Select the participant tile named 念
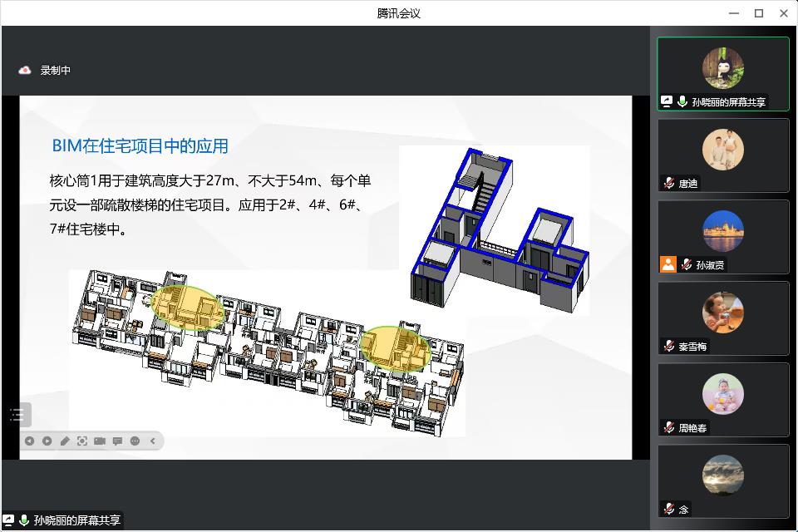The height and width of the screenshot is (532, 798). [x=722, y=480]
